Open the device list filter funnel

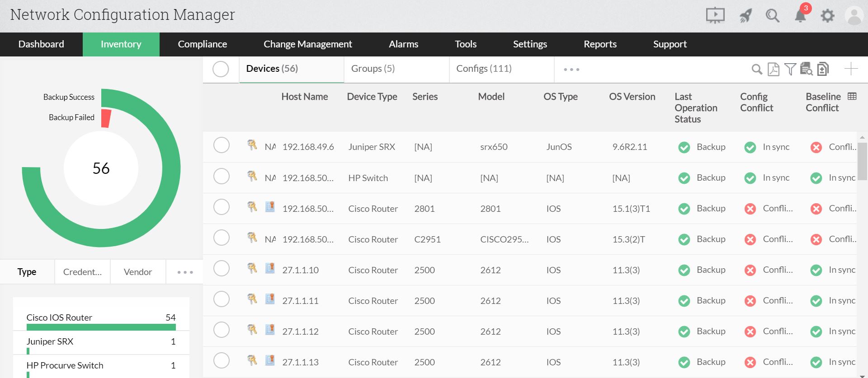click(790, 69)
